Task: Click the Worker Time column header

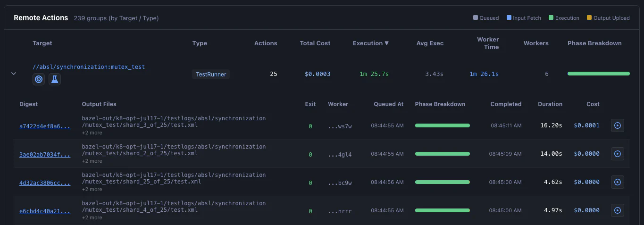Action: click(x=488, y=43)
